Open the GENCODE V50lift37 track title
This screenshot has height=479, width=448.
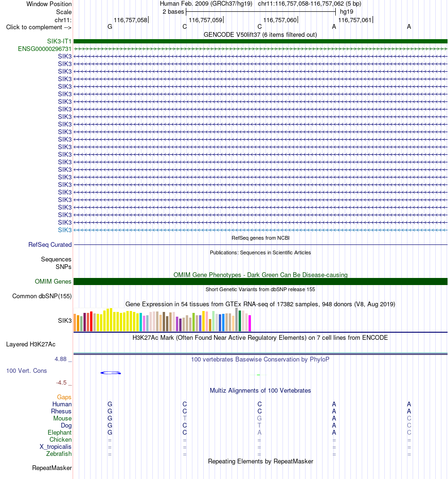pos(260,34)
